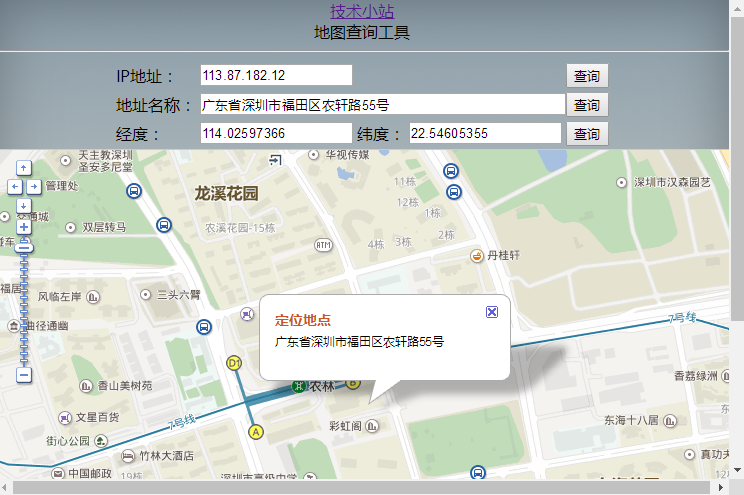Click the 街心公园 park marker
Screen dimensions: 744x495
click(101, 441)
